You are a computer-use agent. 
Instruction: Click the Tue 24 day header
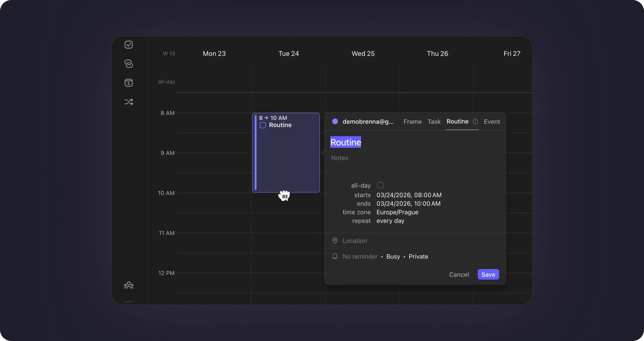(x=289, y=54)
